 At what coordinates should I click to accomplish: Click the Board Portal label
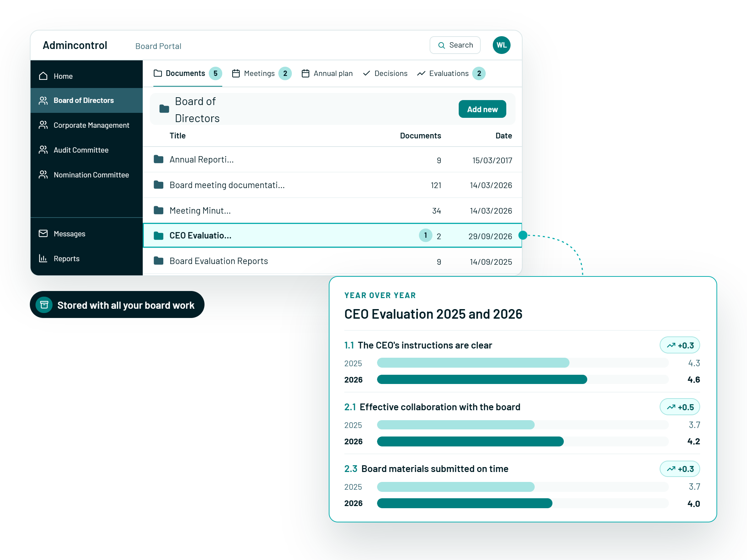pyautogui.click(x=158, y=46)
